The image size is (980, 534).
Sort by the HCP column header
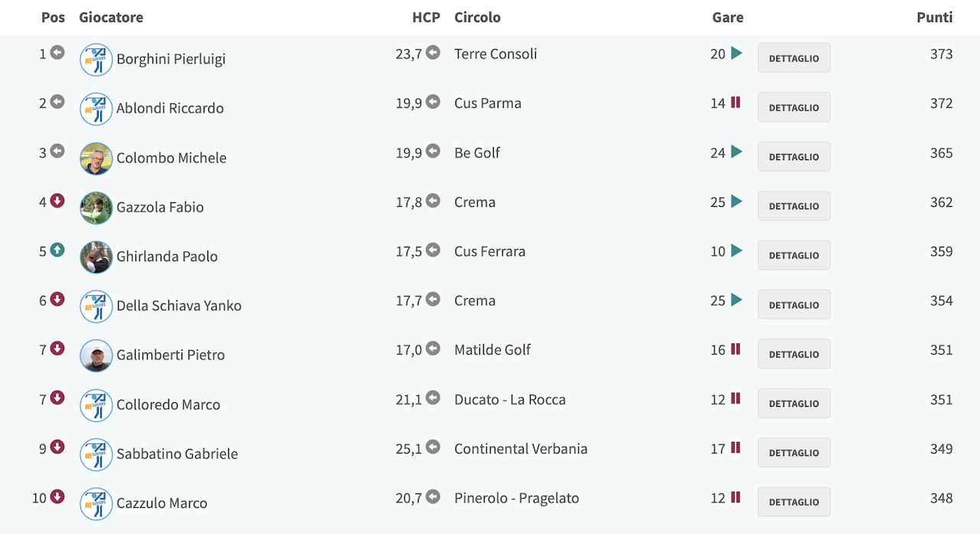point(426,17)
